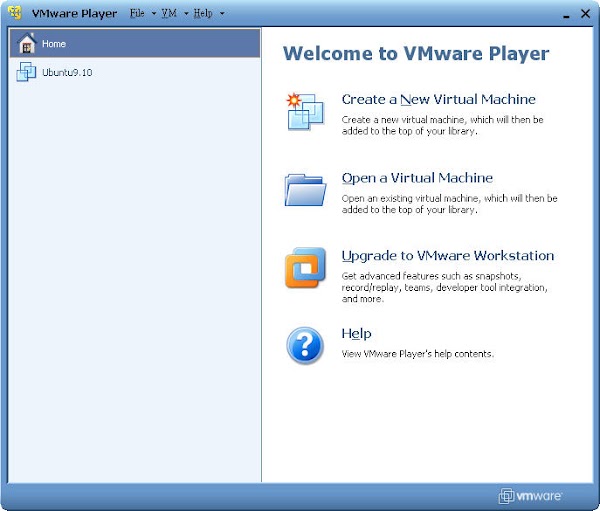Open the Help menu in title bar
Image resolution: width=600 pixels, height=511 pixels.
tap(203, 13)
